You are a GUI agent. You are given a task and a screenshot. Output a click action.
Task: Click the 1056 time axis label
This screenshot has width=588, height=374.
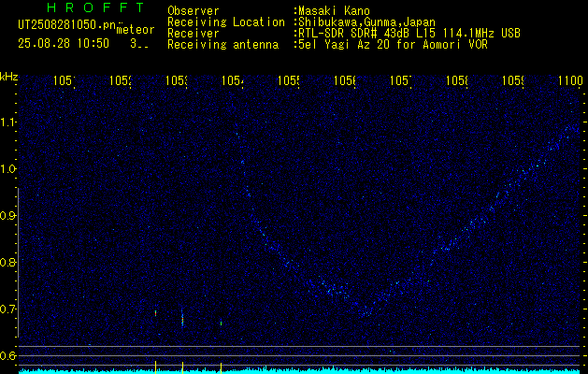(x=344, y=80)
